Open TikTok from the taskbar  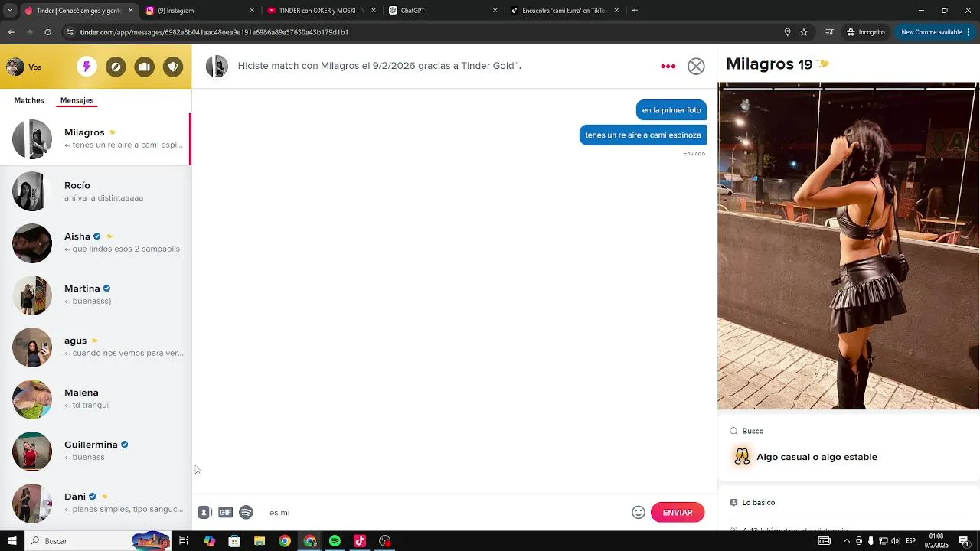[x=360, y=541]
